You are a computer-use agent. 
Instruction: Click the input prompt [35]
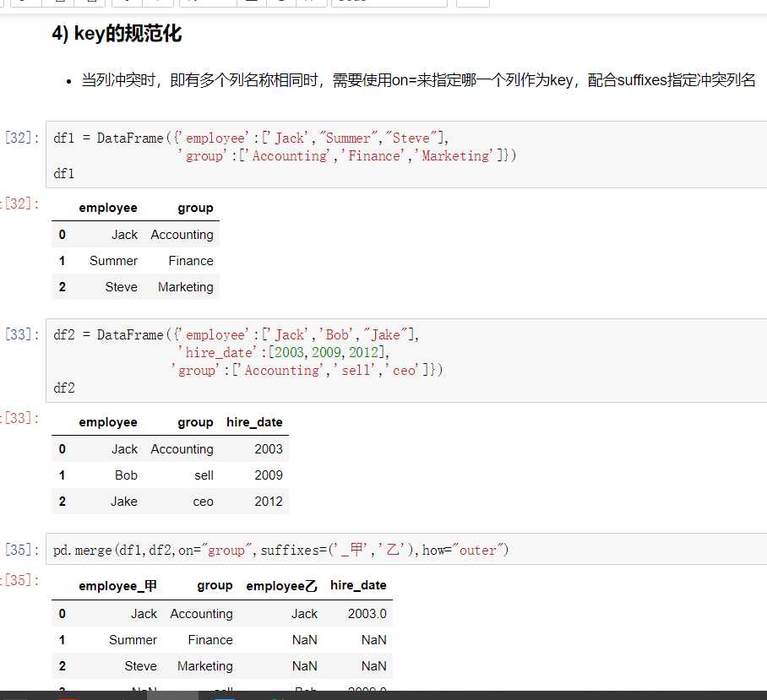22,550
